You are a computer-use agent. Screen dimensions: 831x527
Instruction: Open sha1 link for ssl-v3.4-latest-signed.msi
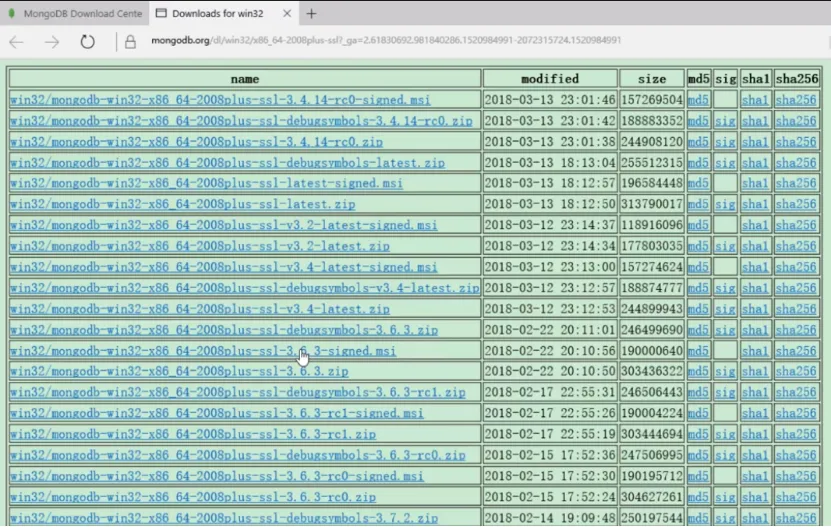(x=755, y=267)
